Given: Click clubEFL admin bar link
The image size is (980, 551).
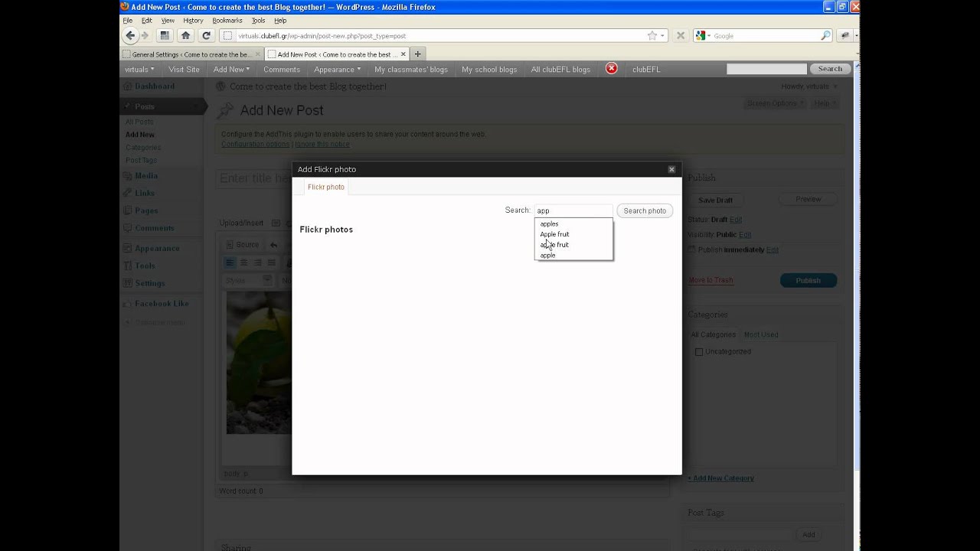Looking at the screenshot, I should [646, 69].
